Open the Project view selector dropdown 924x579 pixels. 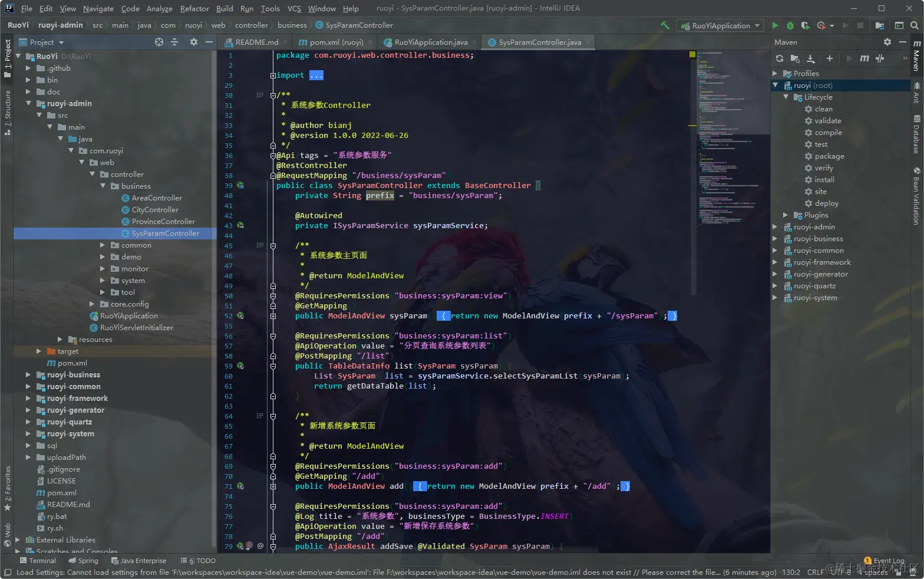(41, 42)
